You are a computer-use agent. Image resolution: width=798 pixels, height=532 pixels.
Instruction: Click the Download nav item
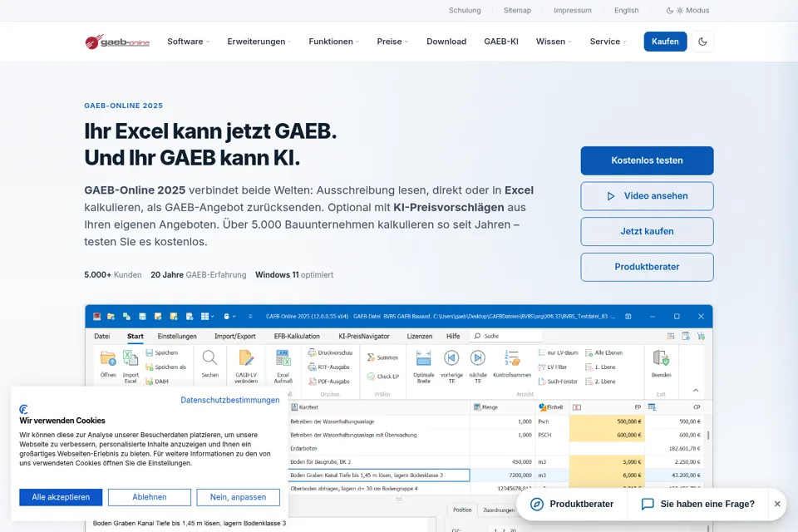pyautogui.click(x=446, y=42)
